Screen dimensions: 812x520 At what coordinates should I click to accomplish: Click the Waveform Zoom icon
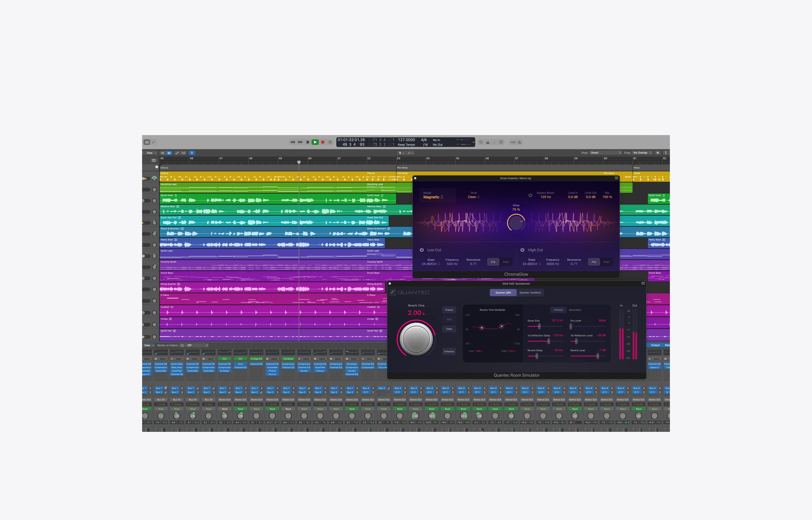coord(658,153)
